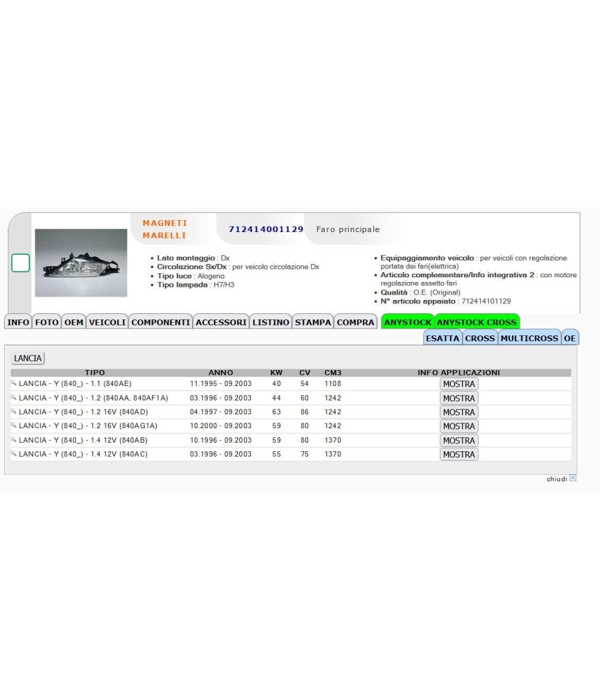Click MOSTRA for 1.2 (840AA, 840AF1A) row

[459, 398]
